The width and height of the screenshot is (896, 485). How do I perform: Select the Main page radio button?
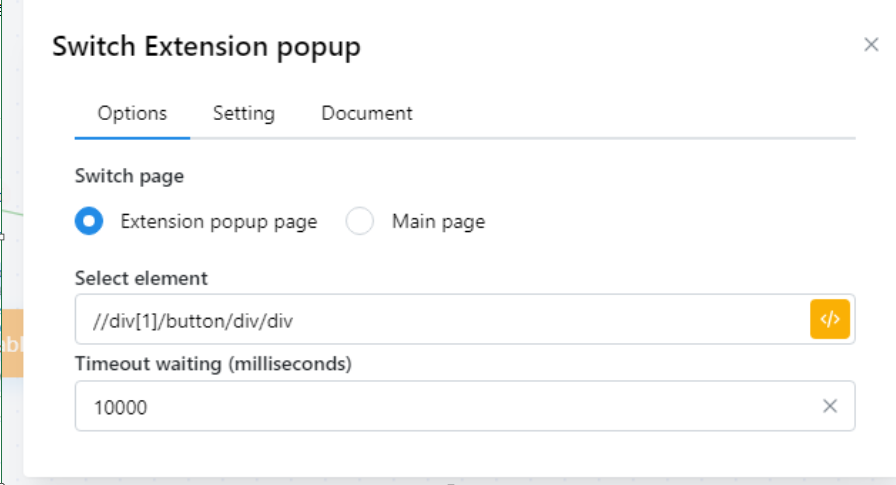click(359, 221)
